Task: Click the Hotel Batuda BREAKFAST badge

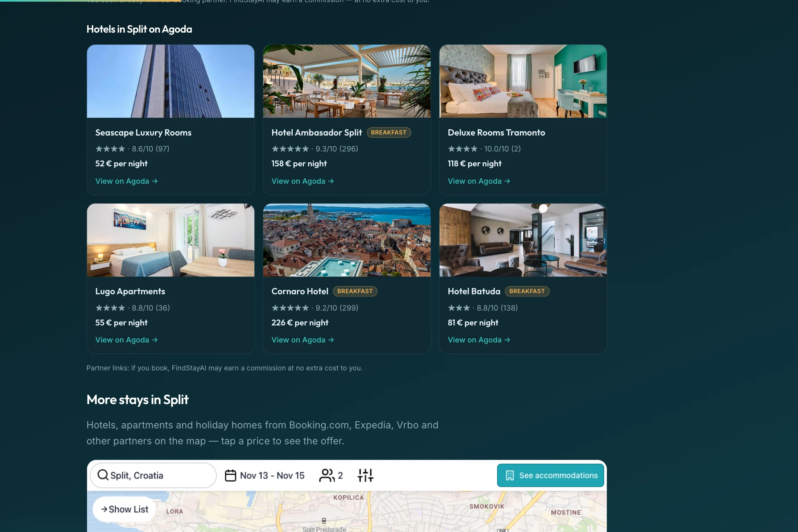Action: click(x=527, y=291)
